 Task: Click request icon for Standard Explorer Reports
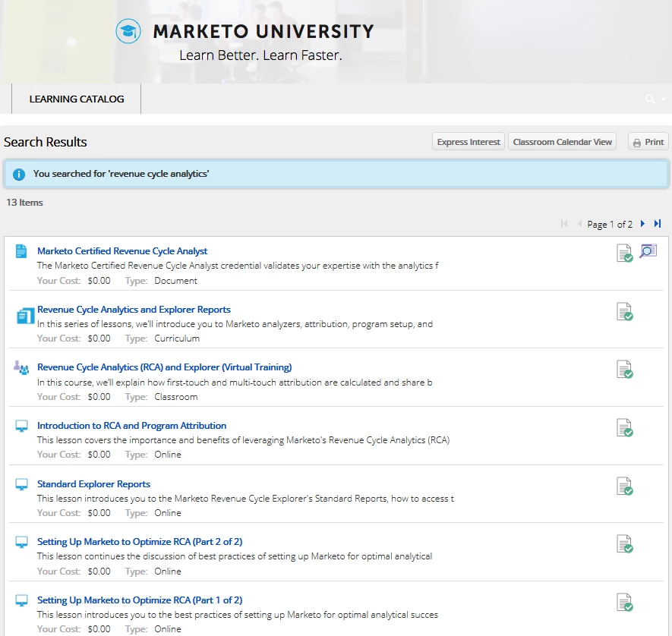624,486
